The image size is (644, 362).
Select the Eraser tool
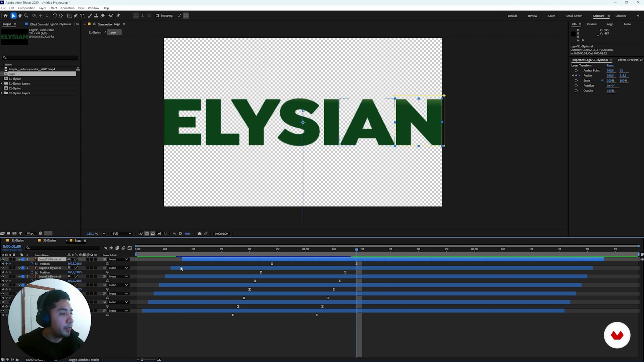point(103,16)
